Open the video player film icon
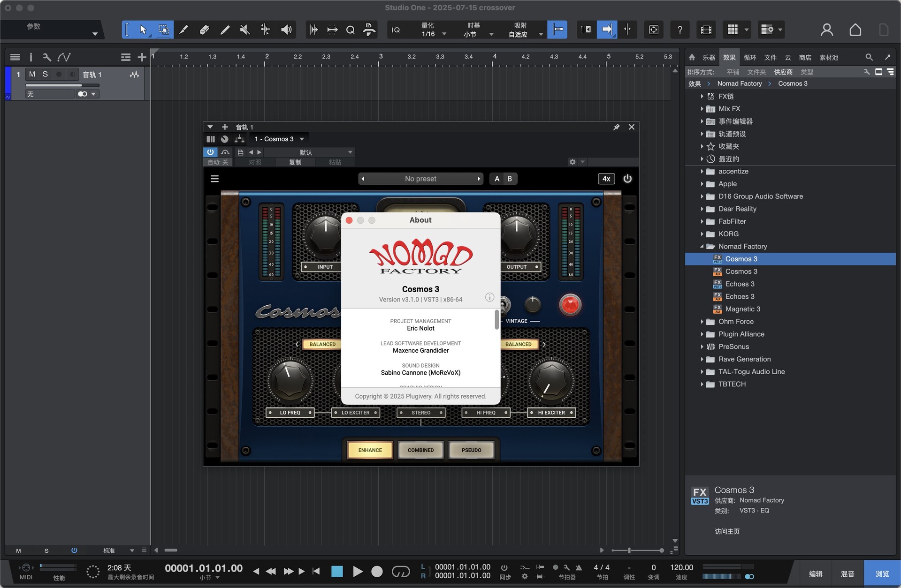Screen dimensions: 901x588 pyautogui.click(x=706, y=30)
